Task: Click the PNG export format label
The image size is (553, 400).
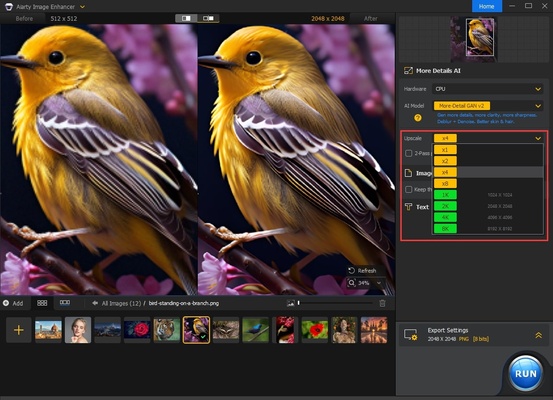Action: click(464, 339)
